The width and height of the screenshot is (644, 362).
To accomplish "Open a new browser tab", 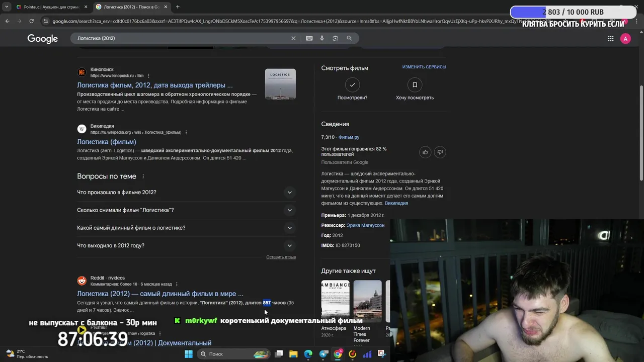I will [178, 7].
